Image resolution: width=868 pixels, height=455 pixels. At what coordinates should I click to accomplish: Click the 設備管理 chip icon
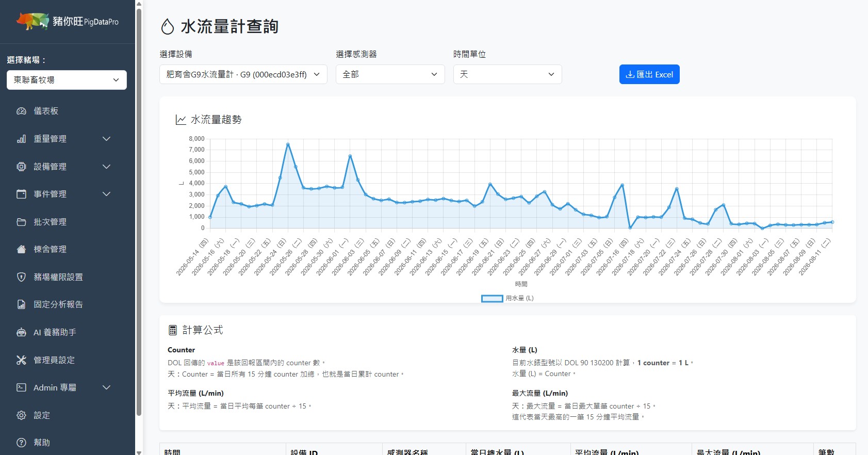21,167
